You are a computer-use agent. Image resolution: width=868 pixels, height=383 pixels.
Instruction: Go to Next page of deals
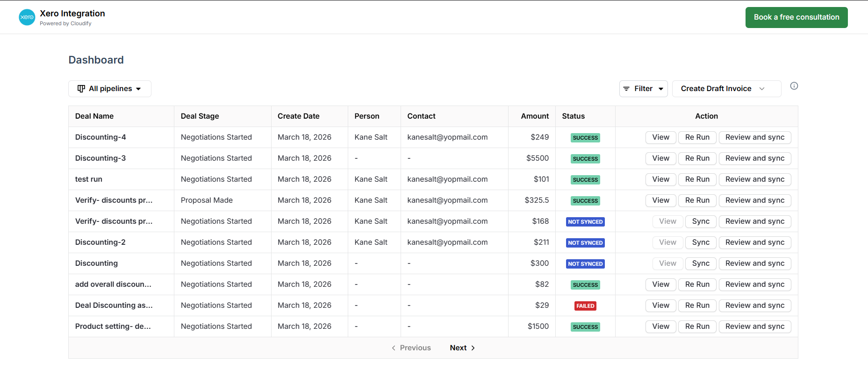click(x=462, y=348)
